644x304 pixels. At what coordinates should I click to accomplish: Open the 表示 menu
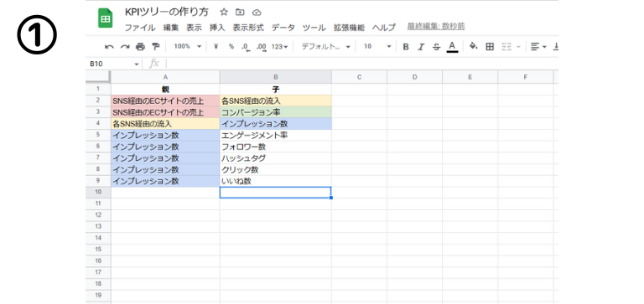[195, 28]
